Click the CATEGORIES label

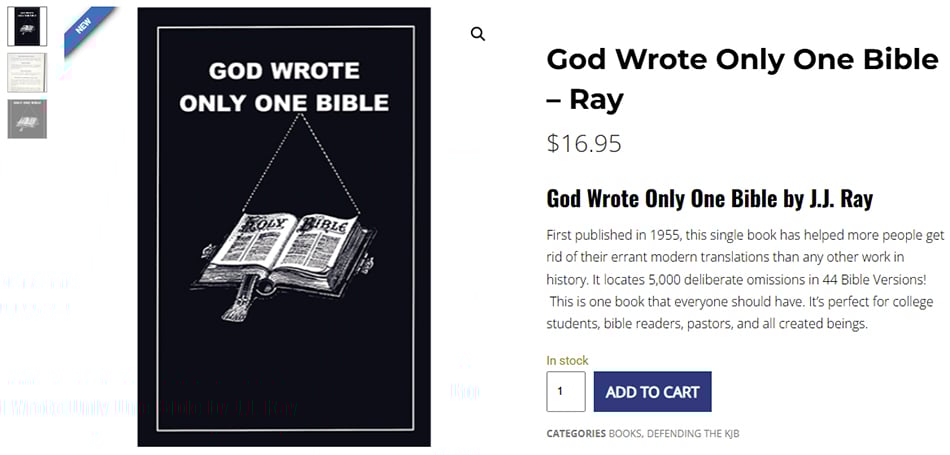click(575, 433)
